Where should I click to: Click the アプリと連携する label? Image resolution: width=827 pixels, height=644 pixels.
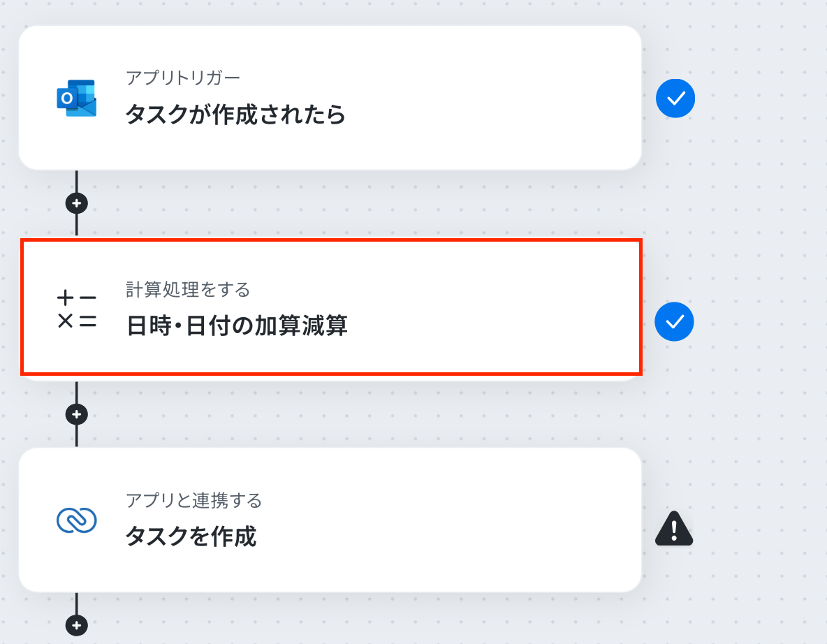tap(193, 501)
